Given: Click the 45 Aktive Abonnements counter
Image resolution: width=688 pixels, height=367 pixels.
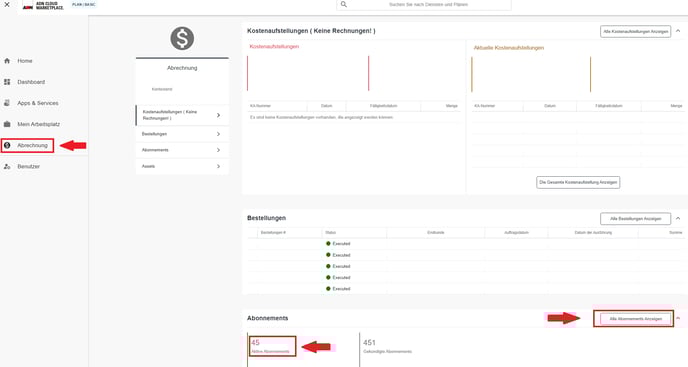Looking at the screenshot, I should [x=270, y=346].
